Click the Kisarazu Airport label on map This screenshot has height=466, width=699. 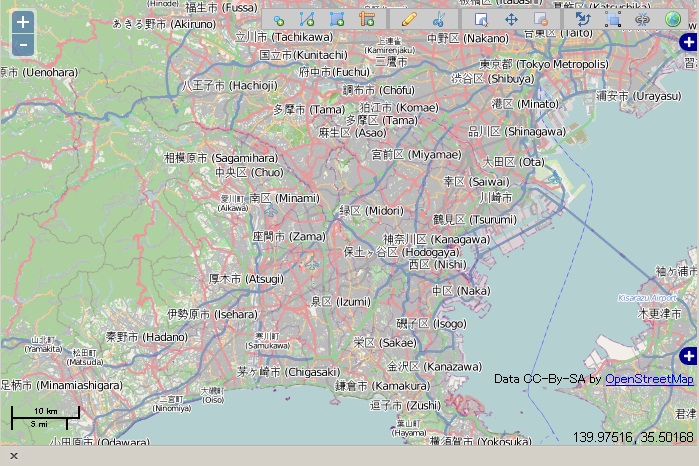647,298
